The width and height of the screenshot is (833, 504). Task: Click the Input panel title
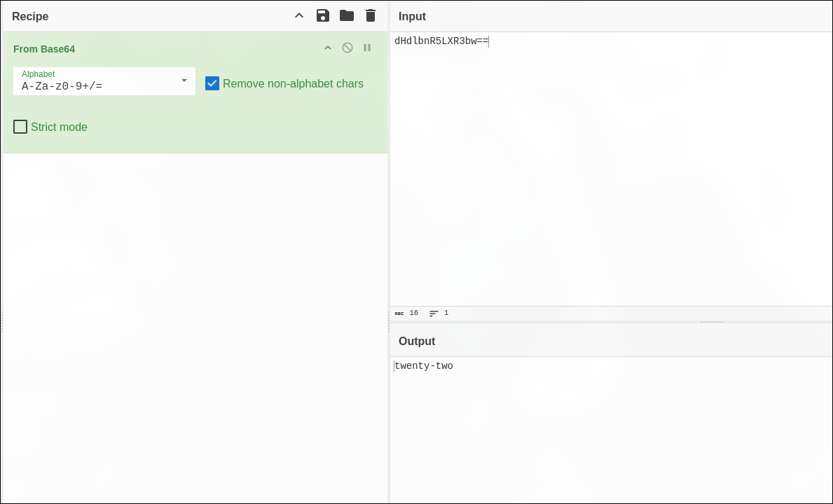point(411,16)
